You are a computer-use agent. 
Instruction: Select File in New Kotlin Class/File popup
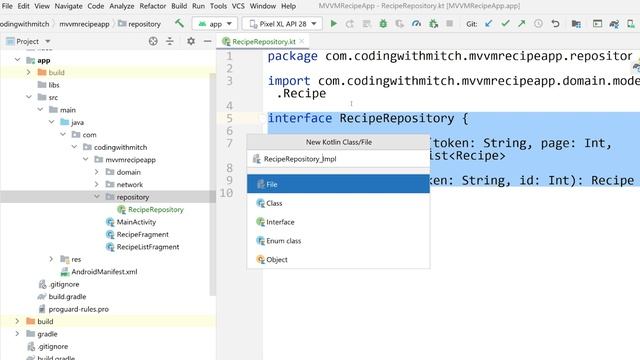click(x=338, y=184)
